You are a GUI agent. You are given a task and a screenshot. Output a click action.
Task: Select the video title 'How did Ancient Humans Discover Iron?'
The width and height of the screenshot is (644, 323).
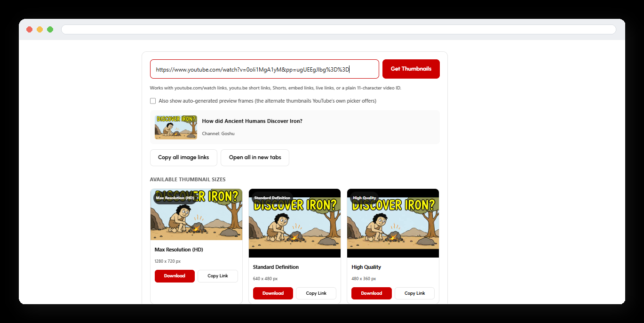click(x=252, y=121)
